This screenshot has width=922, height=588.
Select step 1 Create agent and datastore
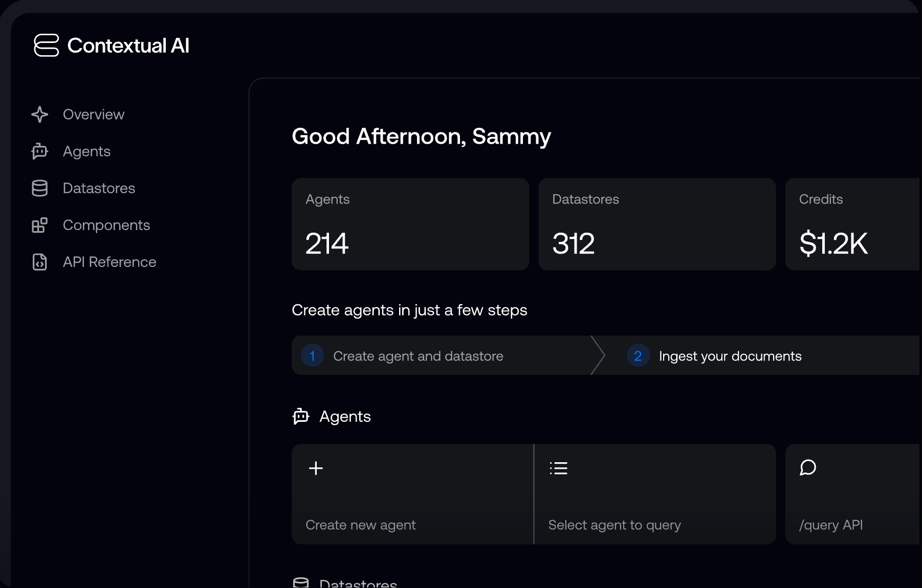418,356
